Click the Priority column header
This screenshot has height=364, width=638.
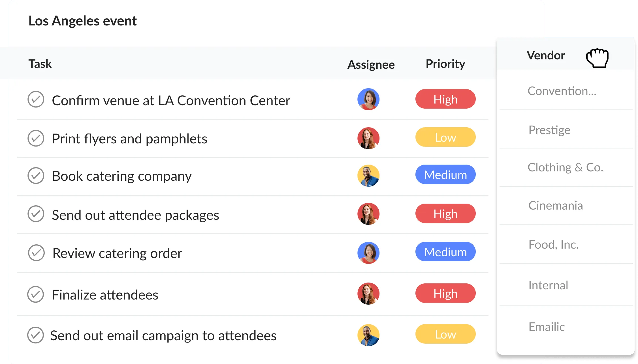pos(445,64)
